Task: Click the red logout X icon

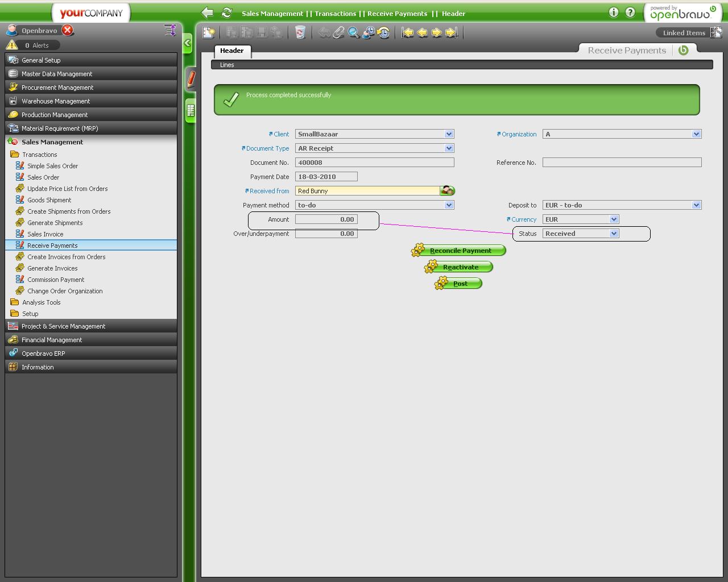Action: (68, 30)
